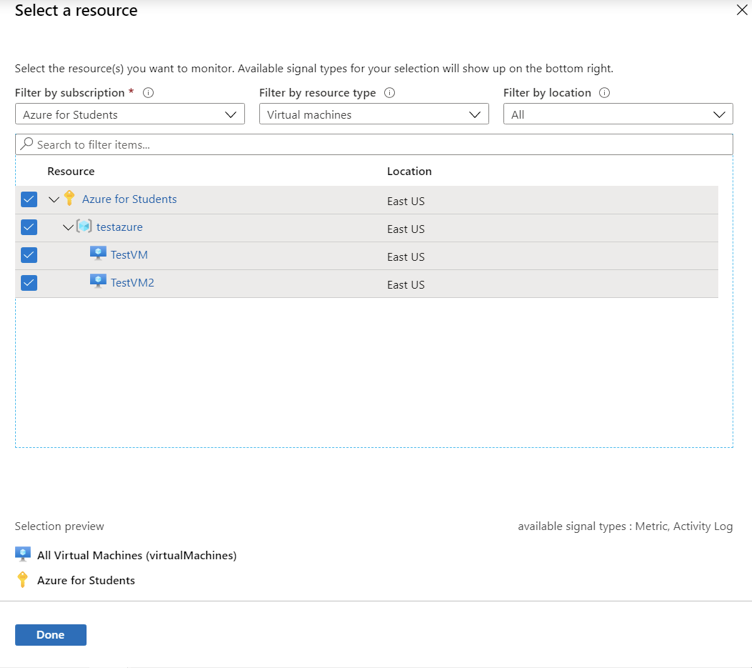This screenshot has height=668, width=752.
Task: Click info icon beside Filter by subscription
Action: [148, 93]
